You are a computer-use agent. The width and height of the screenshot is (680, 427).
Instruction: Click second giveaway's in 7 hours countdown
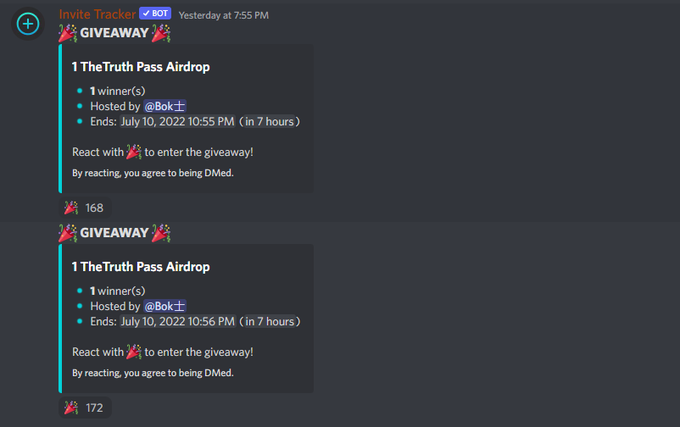(x=270, y=321)
